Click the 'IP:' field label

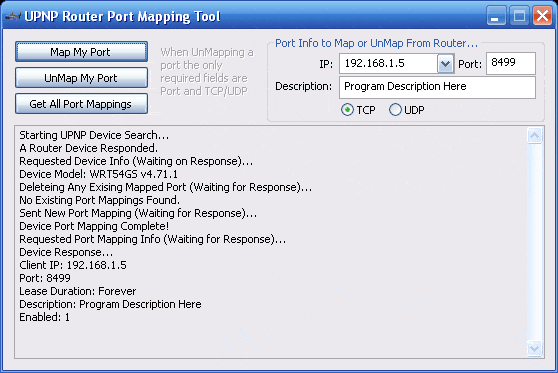(x=326, y=64)
